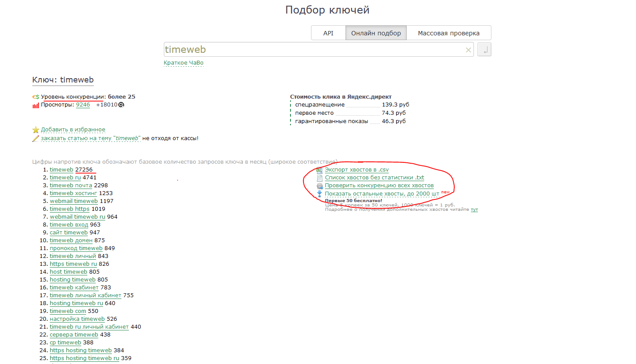
Task: Click the CSV spreadsheet export icon
Action: click(319, 170)
